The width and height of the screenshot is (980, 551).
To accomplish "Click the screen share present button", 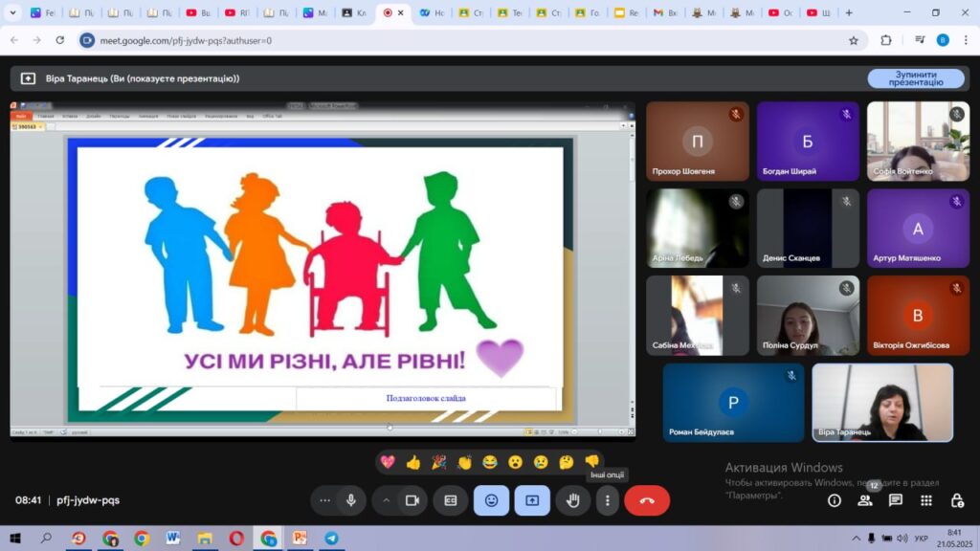I will [532, 500].
